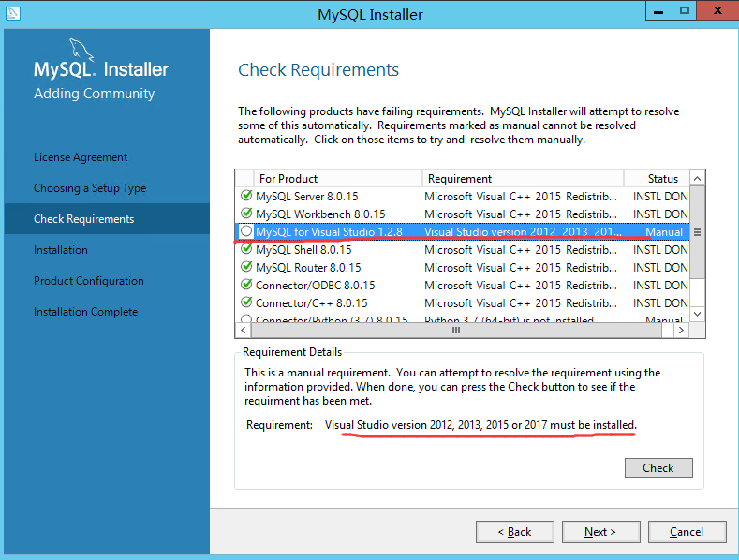Sort by the For Product column header

click(x=338, y=179)
